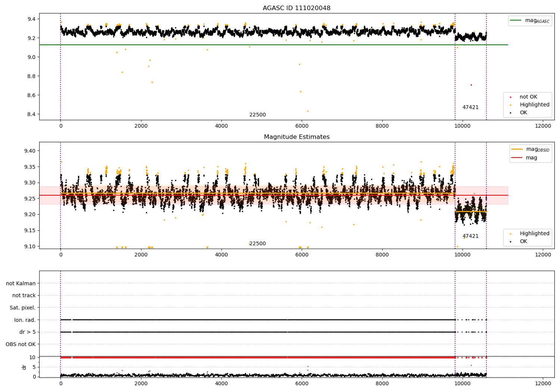560x392 pixels.
Task: Click the 'AGASC ID 111020048' plot title
Action: pos(296,8)
